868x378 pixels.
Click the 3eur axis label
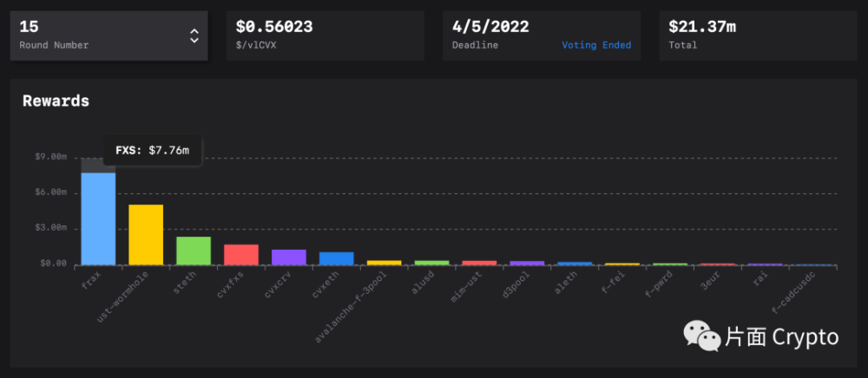tap(710, 280)
